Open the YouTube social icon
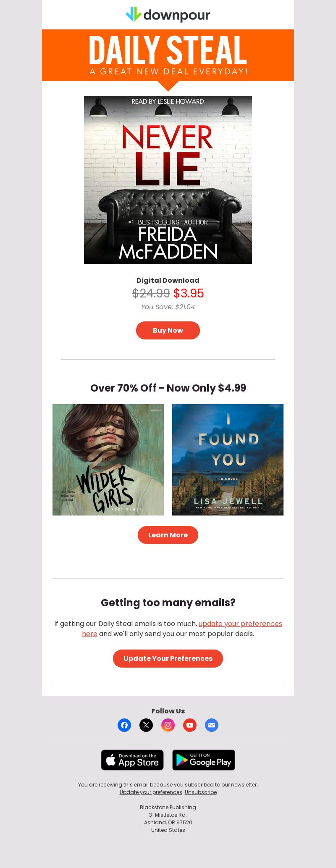 tap(190, 725)
